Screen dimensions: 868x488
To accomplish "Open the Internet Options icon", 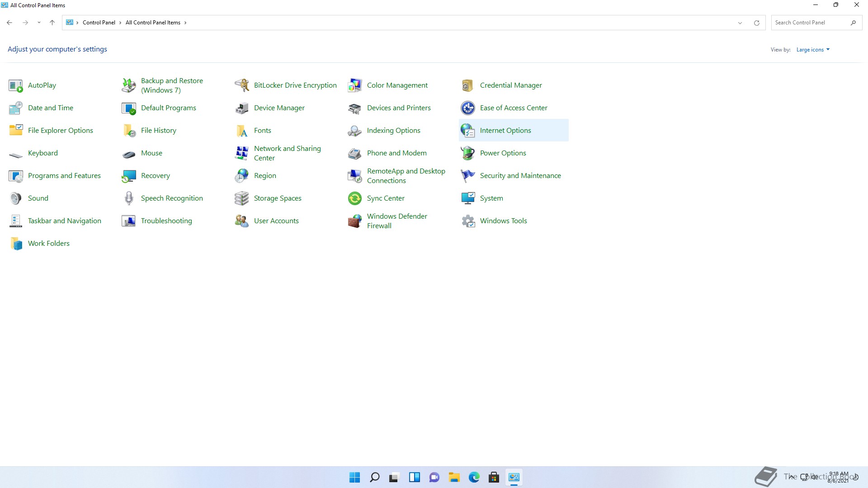I will tap(468, 131).
